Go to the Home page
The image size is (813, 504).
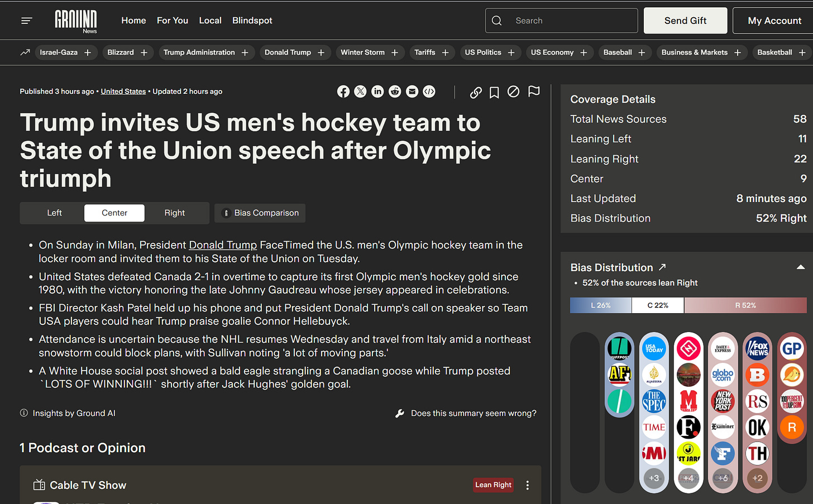(x=133, y=21)
